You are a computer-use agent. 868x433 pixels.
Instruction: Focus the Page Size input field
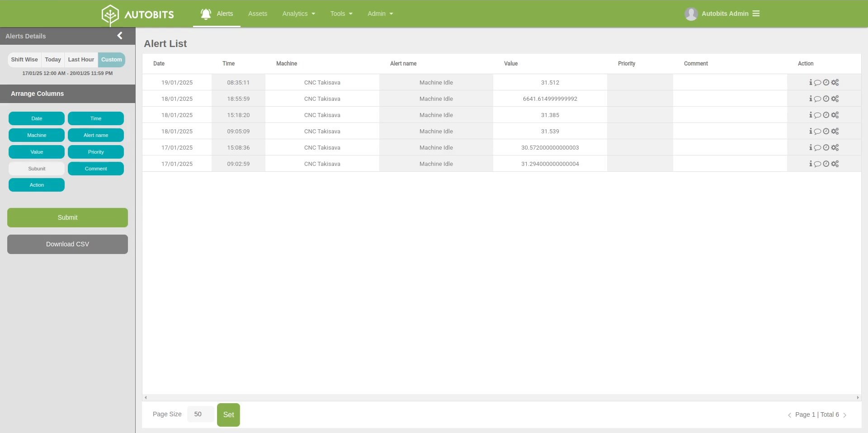[200, 414]
